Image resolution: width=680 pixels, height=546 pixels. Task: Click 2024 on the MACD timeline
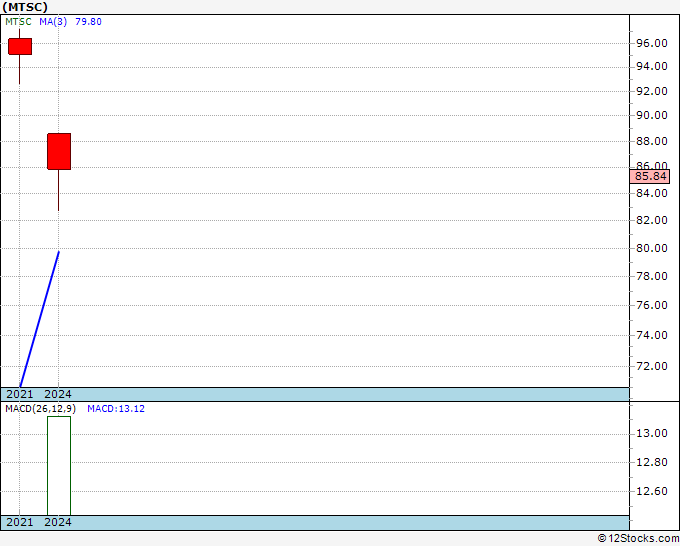click(58, 522)
